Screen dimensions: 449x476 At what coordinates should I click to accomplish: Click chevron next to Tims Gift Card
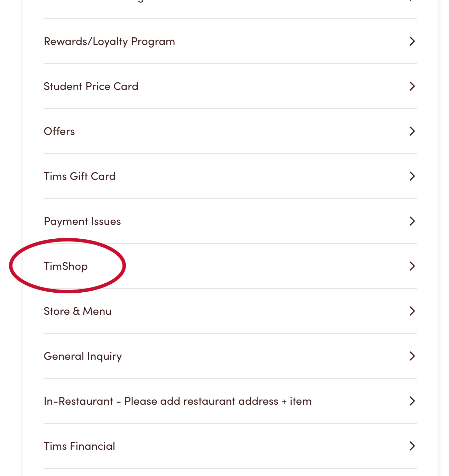point(412,176)
